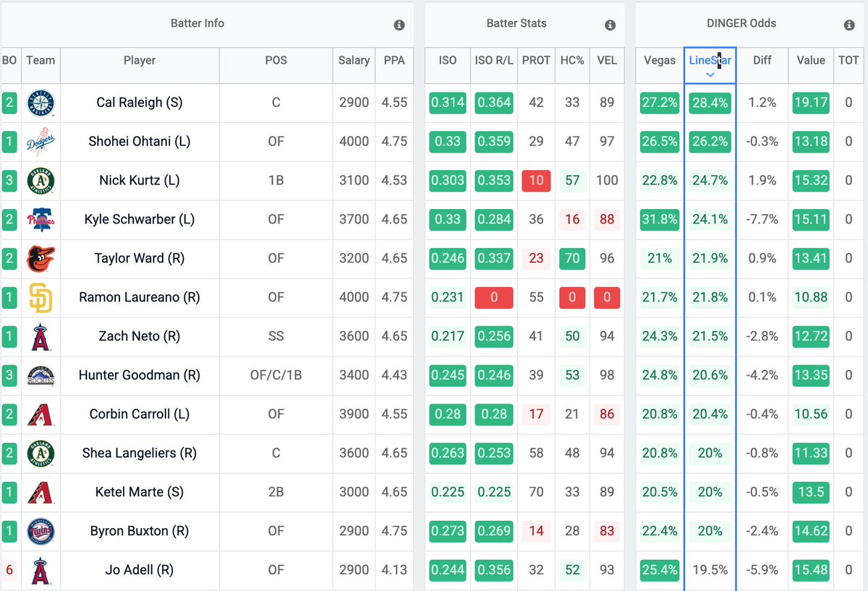Viewport: 868px width, 591px height.
Task: Click the Twins logo beside Byron Buxton
Action: 40,531
